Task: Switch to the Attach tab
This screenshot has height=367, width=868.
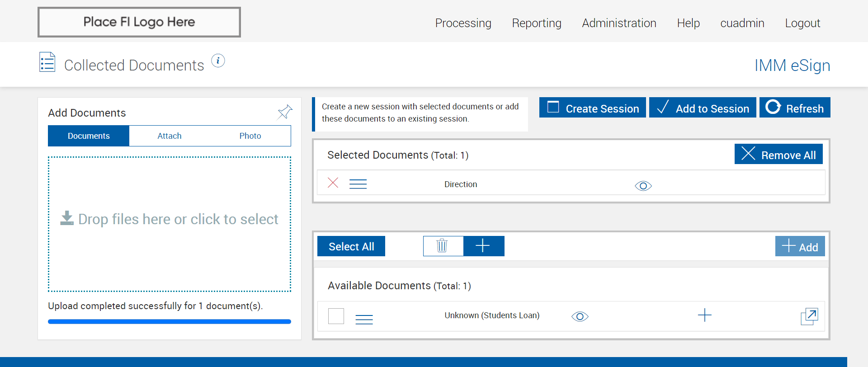Action: (x=169, y=136)
